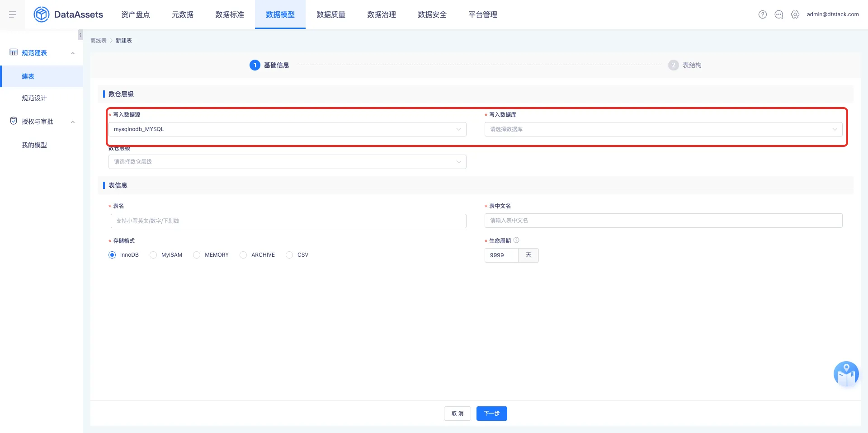Click the 下一步 button
Image resolution: width=868 pixels, height=433 pixels.
click(x=492, y=414)
